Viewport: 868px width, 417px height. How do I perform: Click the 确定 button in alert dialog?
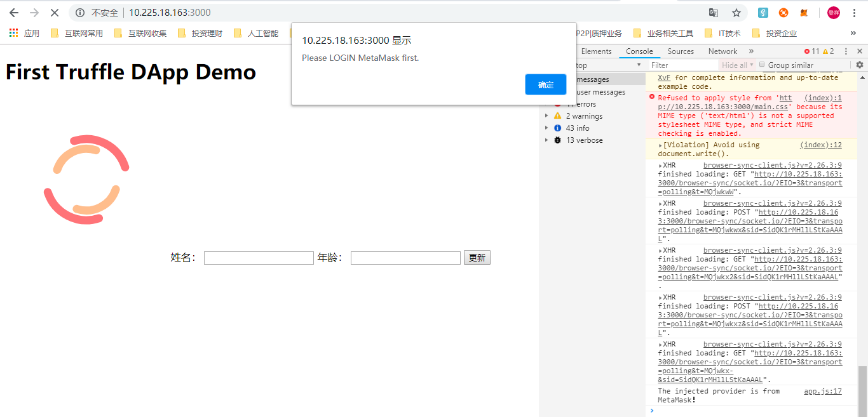tap(545, 84)
